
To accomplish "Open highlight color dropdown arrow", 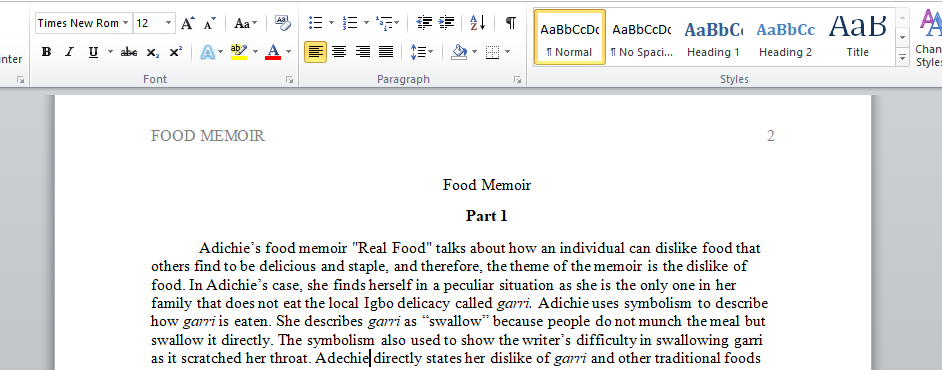I will click(x=255, y=52).
